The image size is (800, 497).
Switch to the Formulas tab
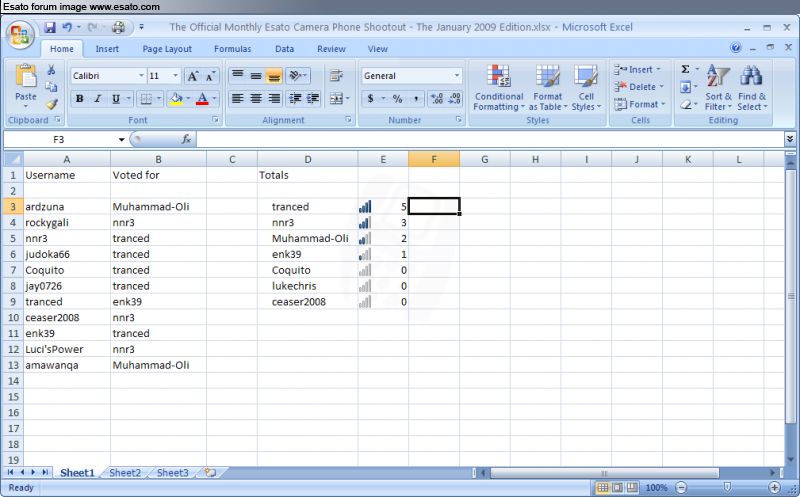point(233,49)
